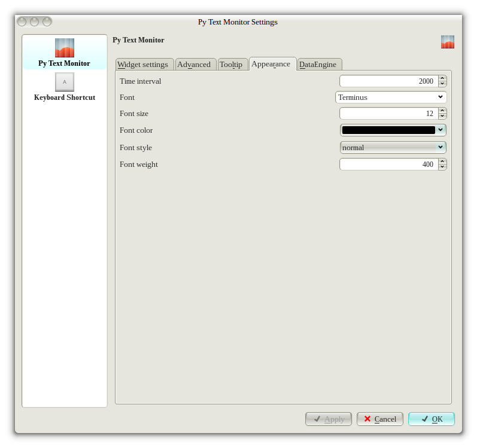Viewport: 477px width, 448px height.
Task: Click Py Text Monitor header icon
Action: 447,42
